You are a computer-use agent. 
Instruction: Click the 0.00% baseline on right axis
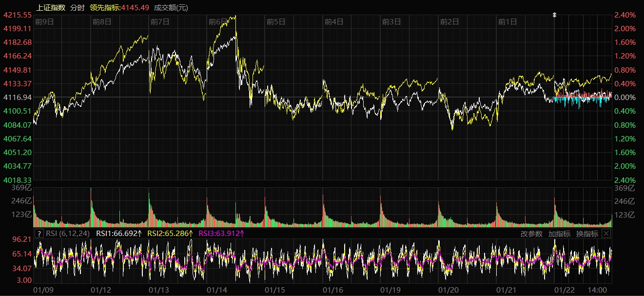click(x=625, y=98)
